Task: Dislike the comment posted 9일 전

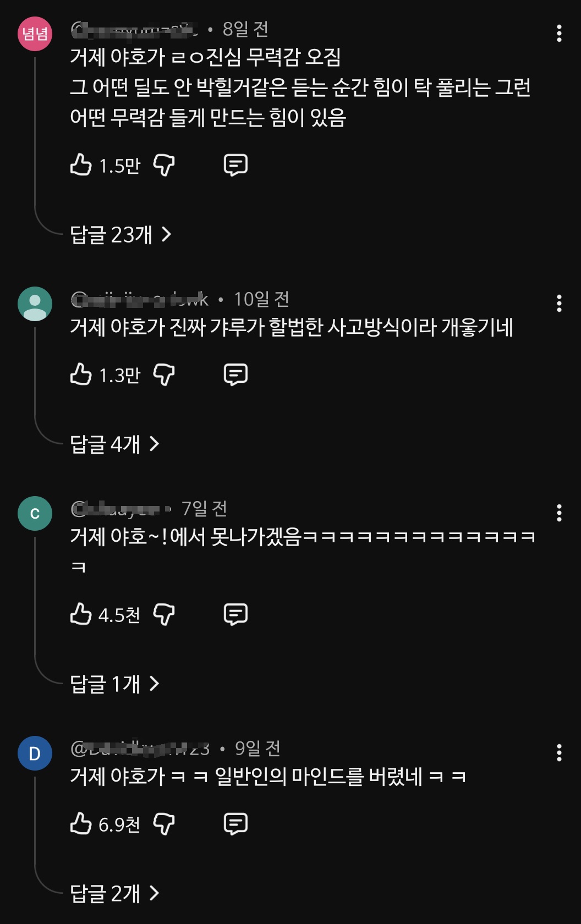Action: click(164, 824)
